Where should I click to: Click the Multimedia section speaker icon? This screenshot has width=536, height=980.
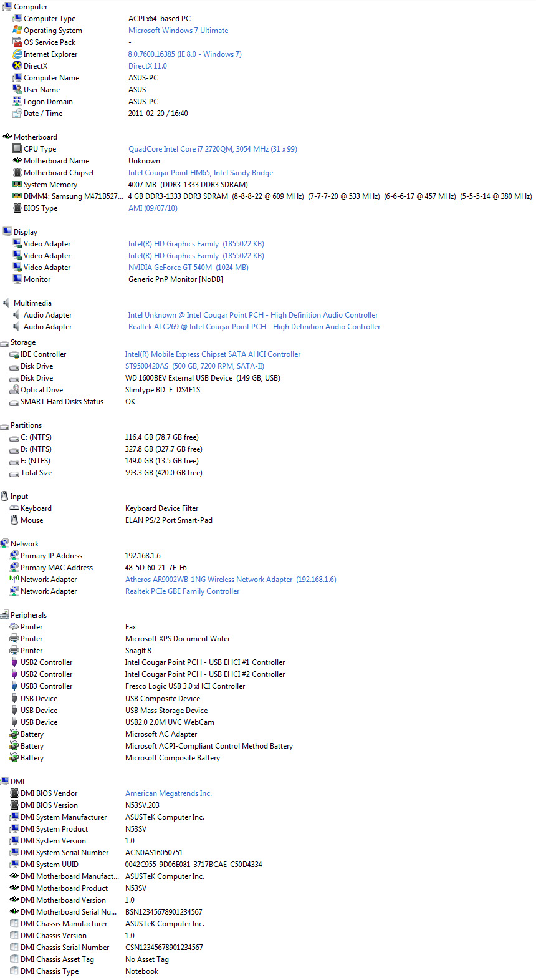click(x=6, y=303)
